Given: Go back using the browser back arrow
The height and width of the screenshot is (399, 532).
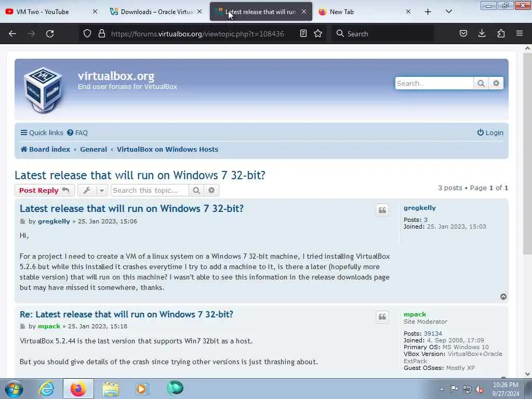Looking at the screenshot, I should 12,34.
